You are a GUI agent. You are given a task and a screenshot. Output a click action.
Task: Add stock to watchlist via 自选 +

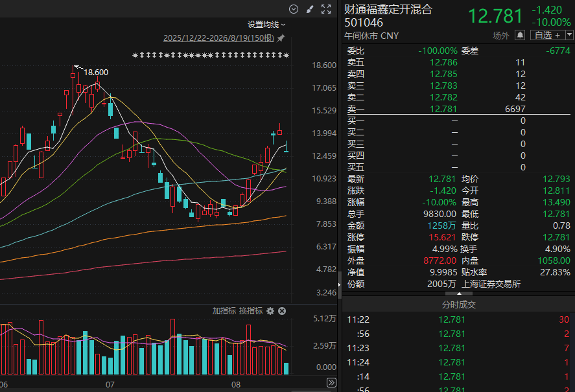(x=548, y=35)
